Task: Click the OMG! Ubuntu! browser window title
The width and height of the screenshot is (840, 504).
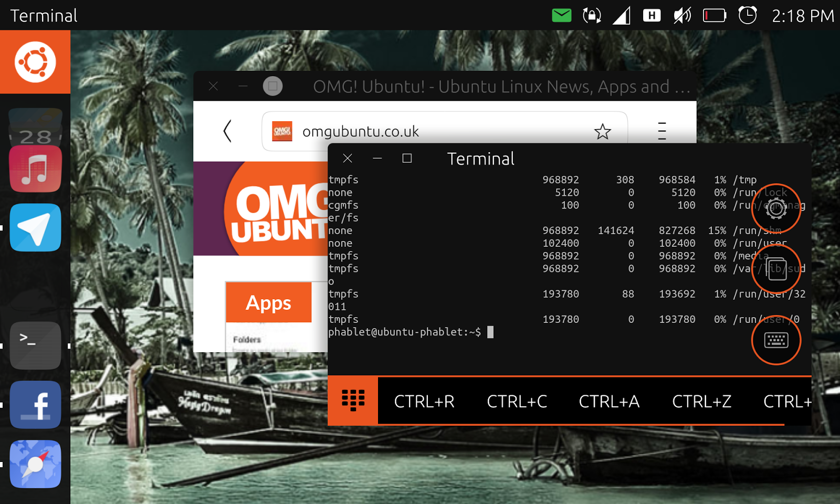Action: point(501,87)
